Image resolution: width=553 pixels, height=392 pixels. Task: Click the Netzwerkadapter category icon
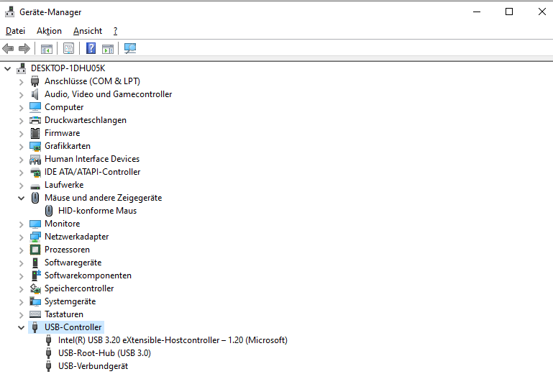(x=35, y=237)
